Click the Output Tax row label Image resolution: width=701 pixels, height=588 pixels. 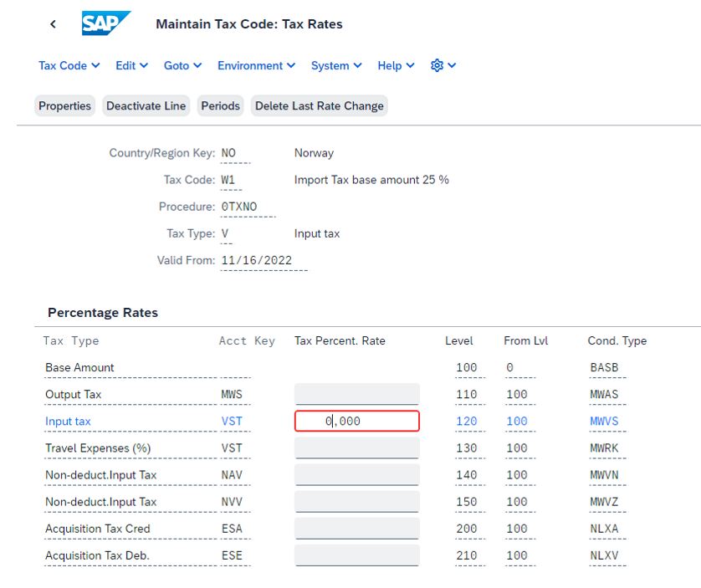tap(74, 395)
